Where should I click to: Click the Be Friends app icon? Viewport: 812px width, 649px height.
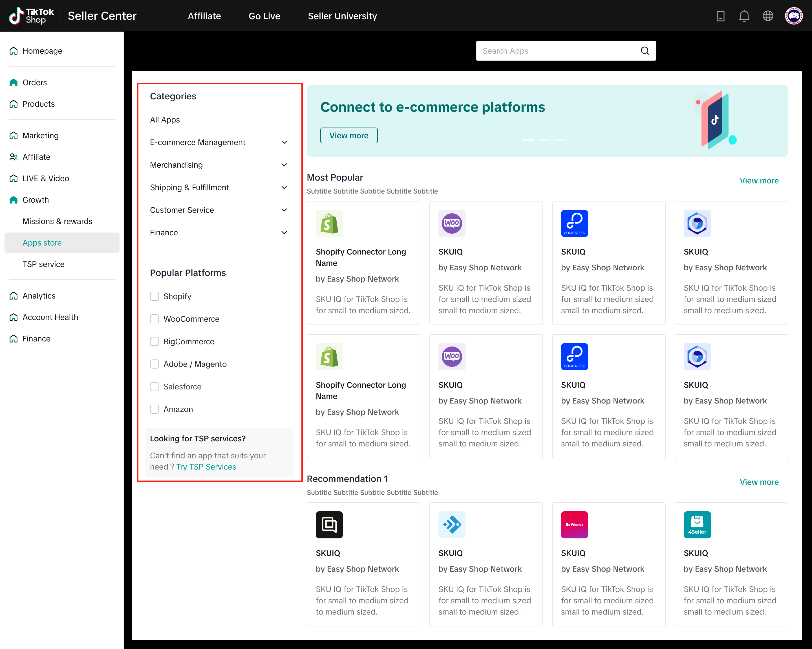[574, 525]
